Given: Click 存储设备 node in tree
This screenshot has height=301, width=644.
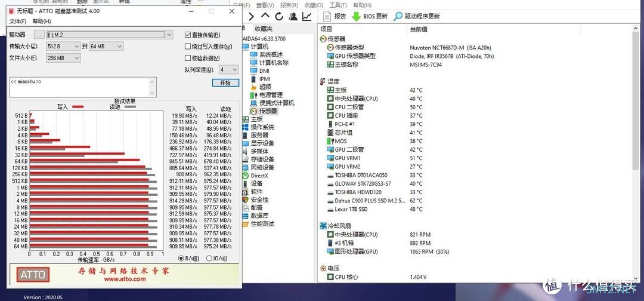Looking at the screenshot, I should pyautogui.click(x=258, y=159).
